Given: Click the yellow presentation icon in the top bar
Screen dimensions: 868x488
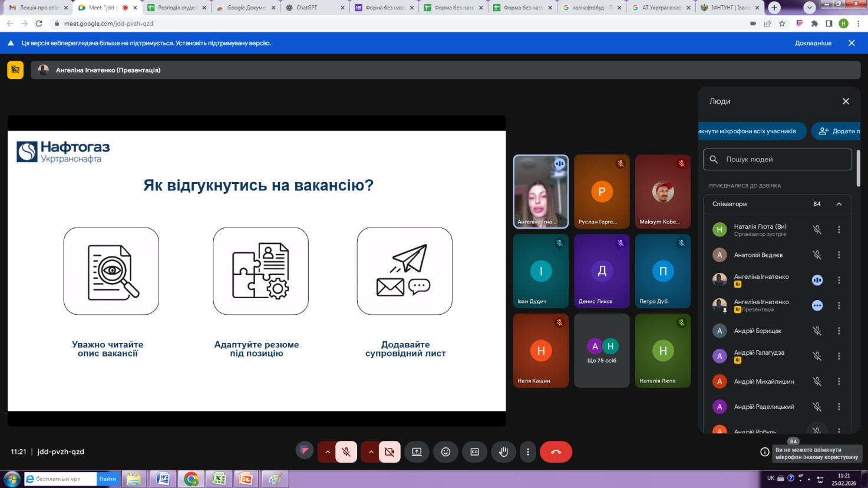Looking at the screenshot, I should pos(15,70).
